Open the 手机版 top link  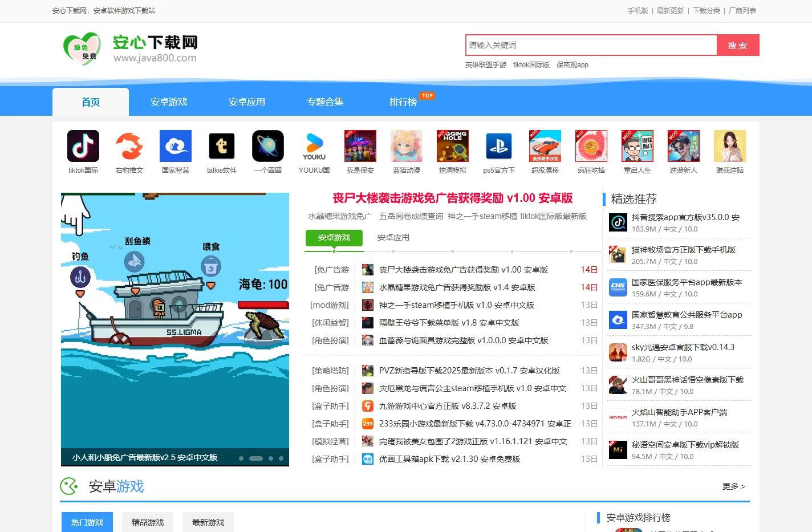click(x=638, y=11)
